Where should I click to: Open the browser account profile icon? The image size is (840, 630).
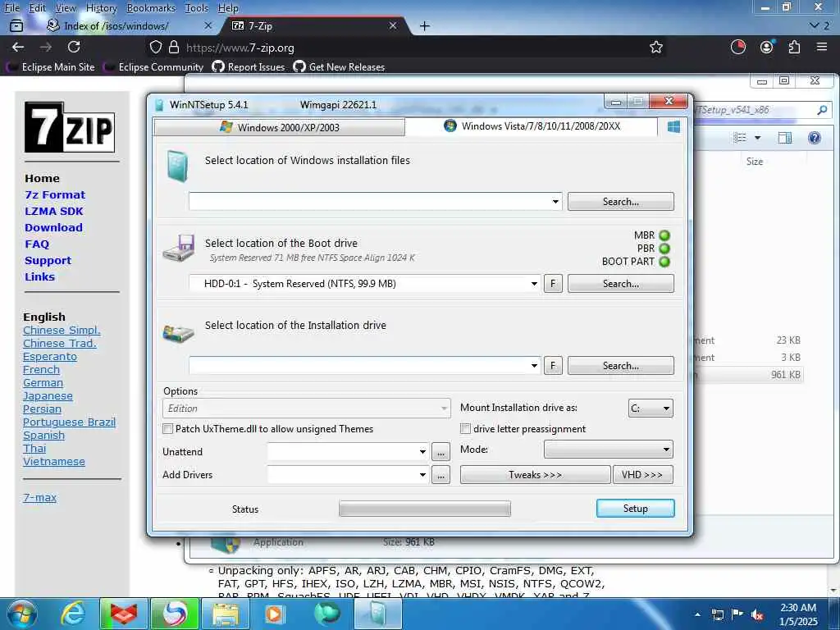pos(767,47)
